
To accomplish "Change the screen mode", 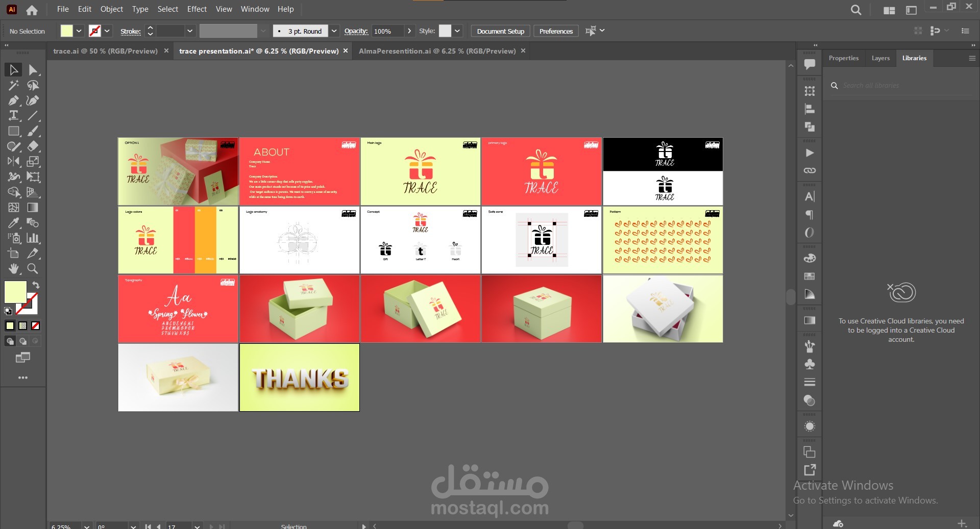I will [23, 358].
